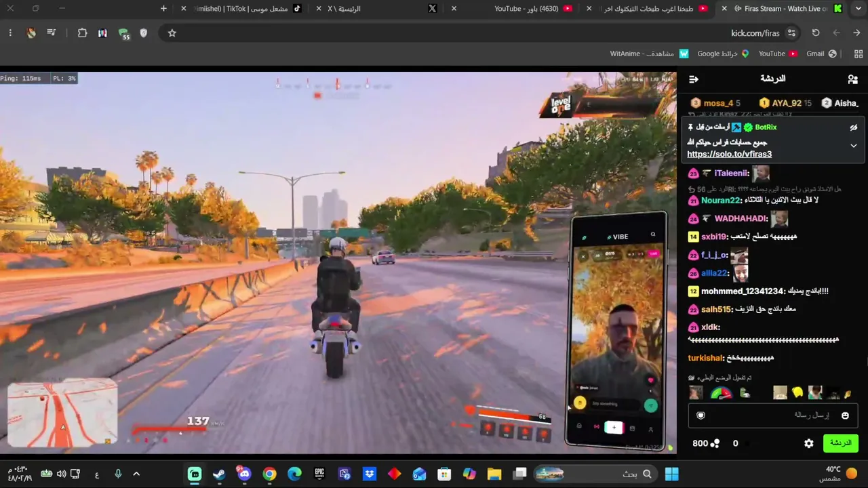Open the shield extension icon
The width and height of the screenshot is (868, 488).
point(143,33)
